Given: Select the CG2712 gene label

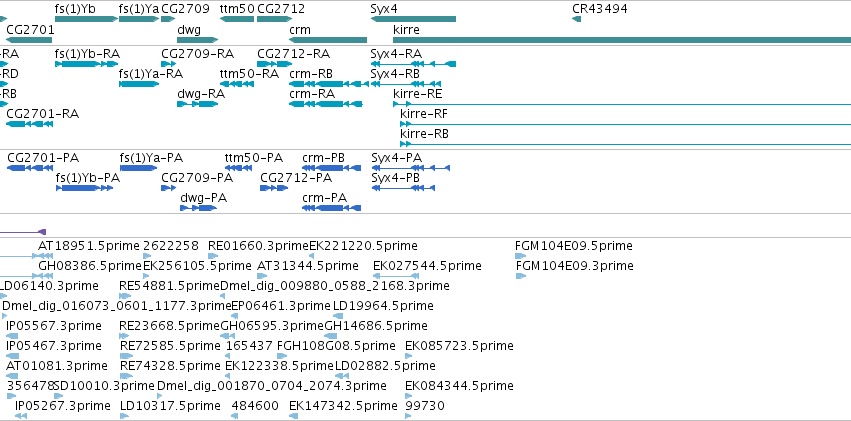Looking at the screenshot, I should [281, 9].
